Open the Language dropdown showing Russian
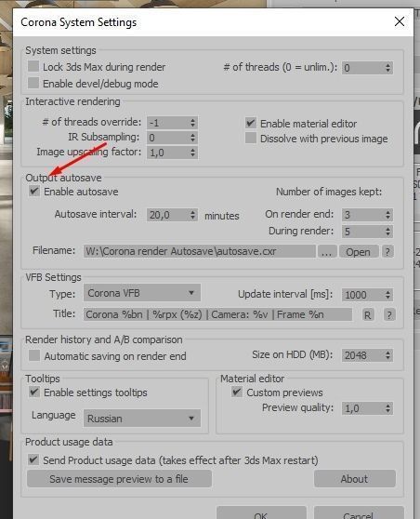Viewport: 420px width, 519px height. 142,418
